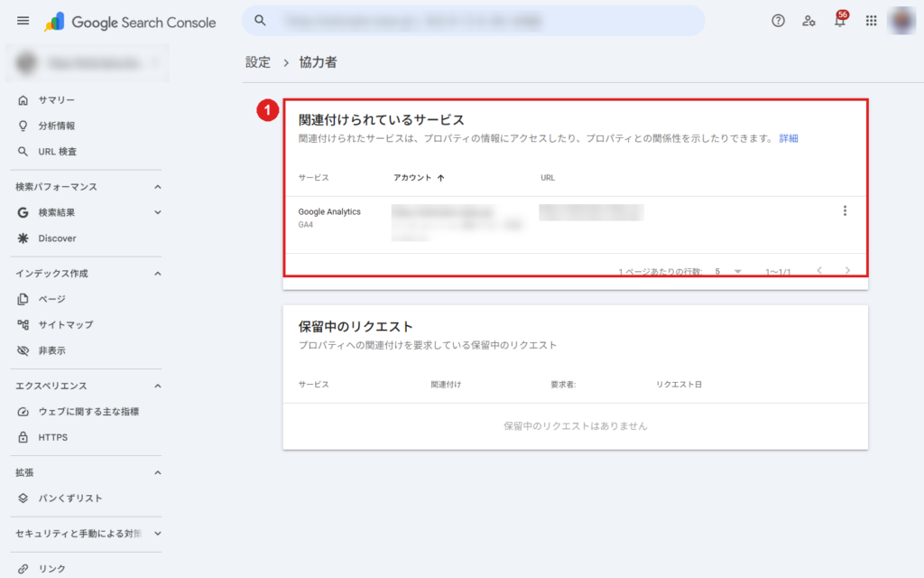Click the Google G icon beside 検索結果
Viewport: 924px width, 578px height.
click(x=23, y=212)
